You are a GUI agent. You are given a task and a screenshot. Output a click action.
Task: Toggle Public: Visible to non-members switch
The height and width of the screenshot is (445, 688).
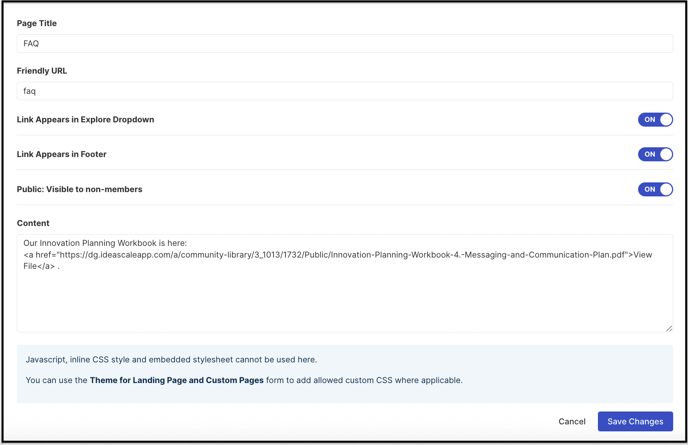[655, 189]
